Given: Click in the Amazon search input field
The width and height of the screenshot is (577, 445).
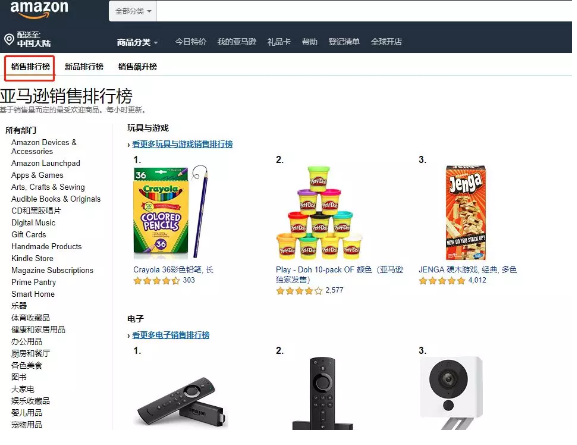Looking at the screenshot, I should pyautogui.click(x=364, y=11).
